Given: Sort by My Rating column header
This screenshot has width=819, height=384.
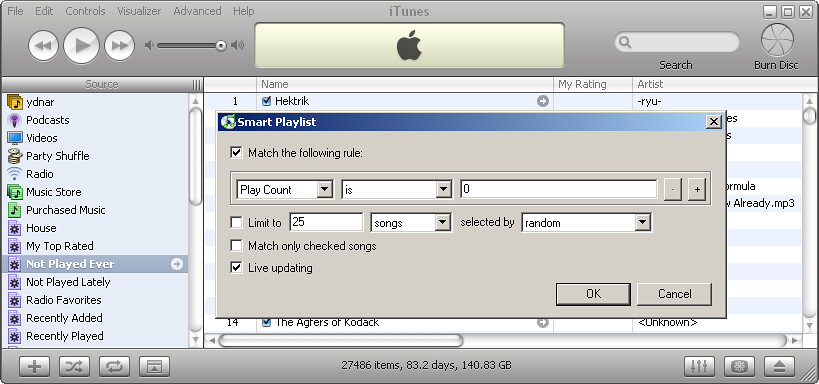Looking at the screenshot, I should tap(593, 84).
